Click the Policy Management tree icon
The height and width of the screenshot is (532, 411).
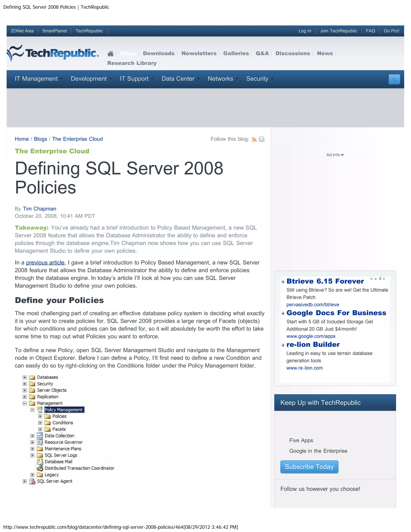coord(40,410)
